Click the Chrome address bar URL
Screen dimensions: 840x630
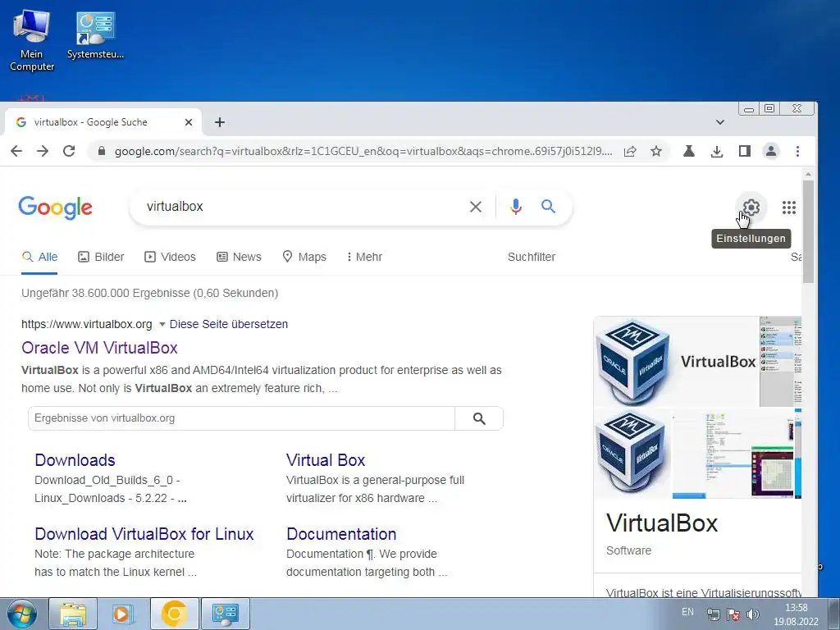363,151
